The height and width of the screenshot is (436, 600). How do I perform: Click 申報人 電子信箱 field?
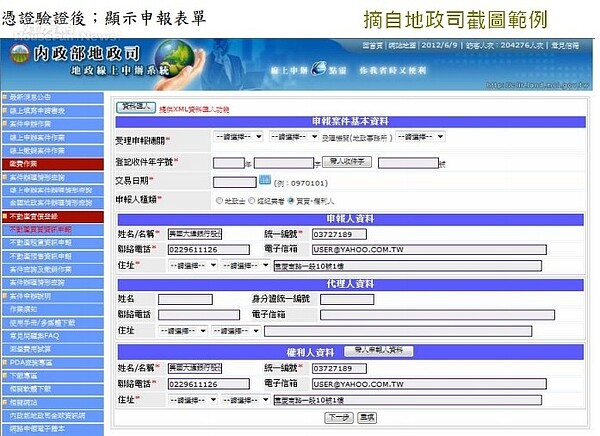pos(429,250)
